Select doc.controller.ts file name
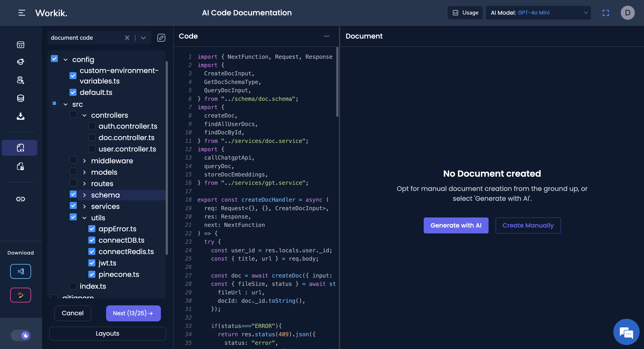 pos(126,137)
